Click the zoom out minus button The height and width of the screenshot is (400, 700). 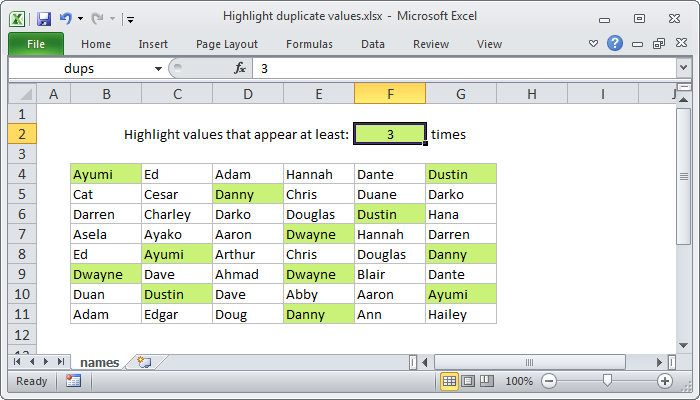[x=549, y=381]
